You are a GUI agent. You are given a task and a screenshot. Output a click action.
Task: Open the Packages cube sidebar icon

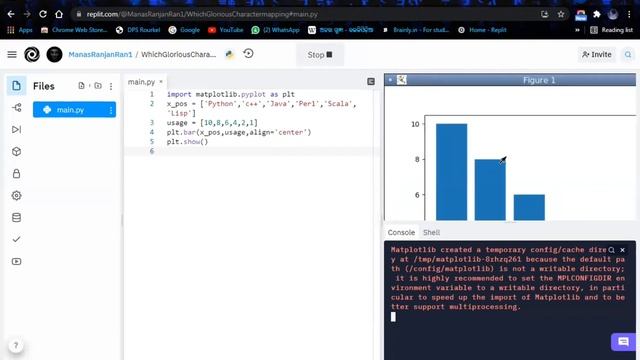click(16, 151)
